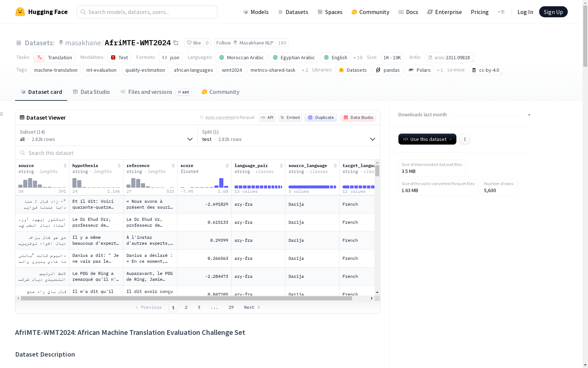588x368 pixels.
Task: Open Models in the top navigation
Action: [x=256, y=12]
